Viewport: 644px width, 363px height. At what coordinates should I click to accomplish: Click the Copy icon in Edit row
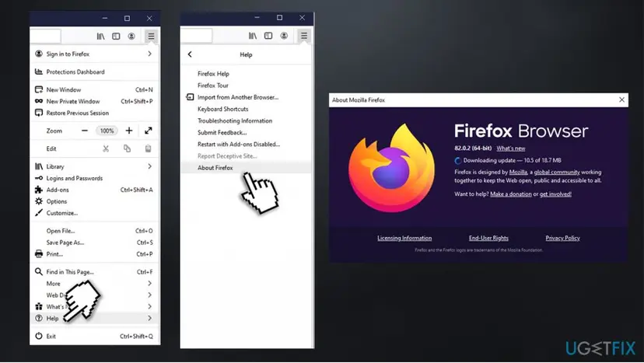(128, 148)
